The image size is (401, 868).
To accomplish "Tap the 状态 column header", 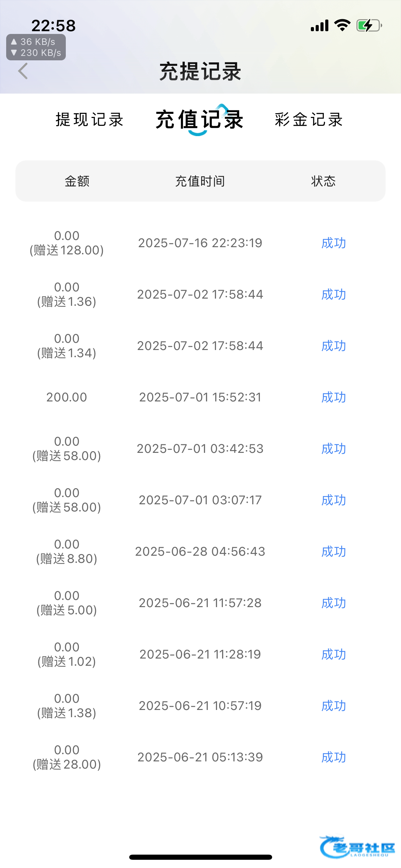I will pos(323,181).
